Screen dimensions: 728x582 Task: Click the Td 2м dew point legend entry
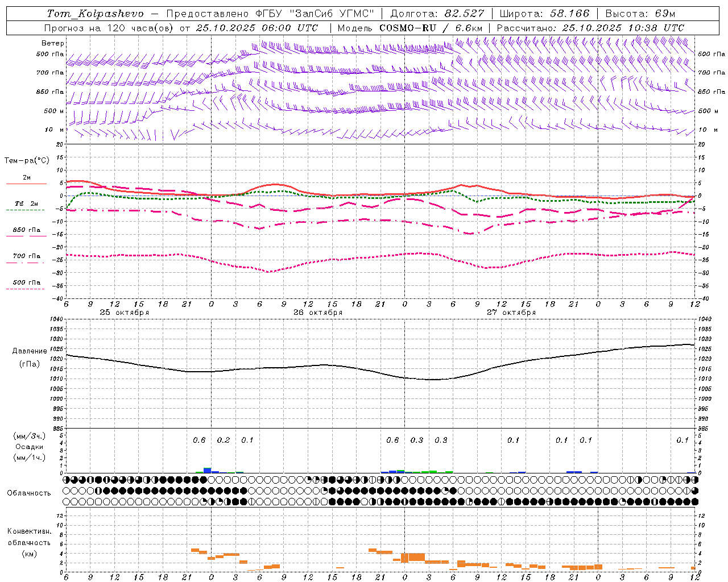pyautogui.click(x=27, y=203)
